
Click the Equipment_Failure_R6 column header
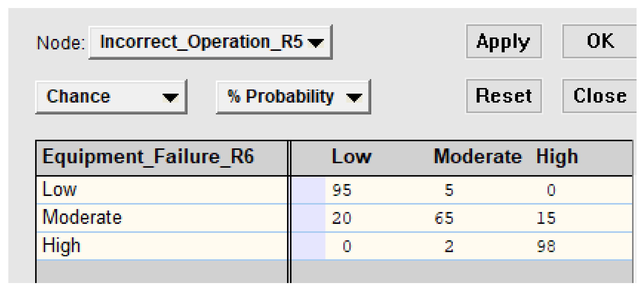[x=148, y=157]
